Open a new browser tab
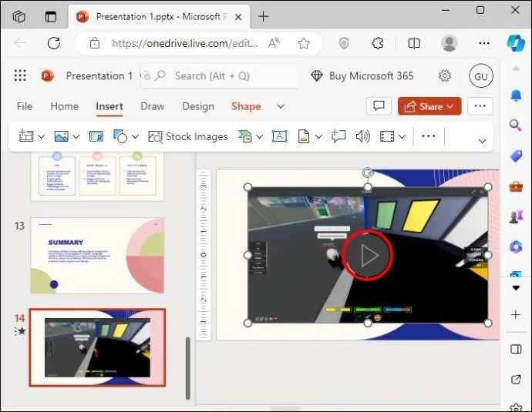Image resolution: width=532 pixels, height=412 pixels. click(263, 16)
